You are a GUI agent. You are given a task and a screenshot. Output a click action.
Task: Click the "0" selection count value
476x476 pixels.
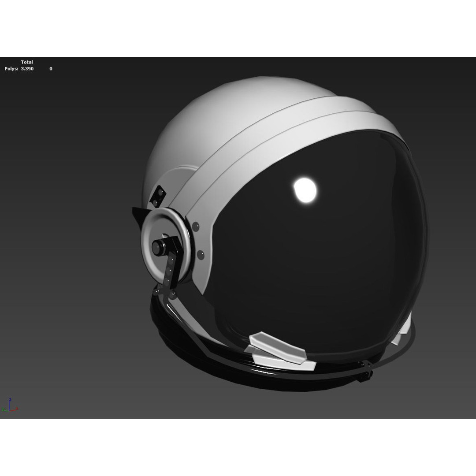coord(51,69)
